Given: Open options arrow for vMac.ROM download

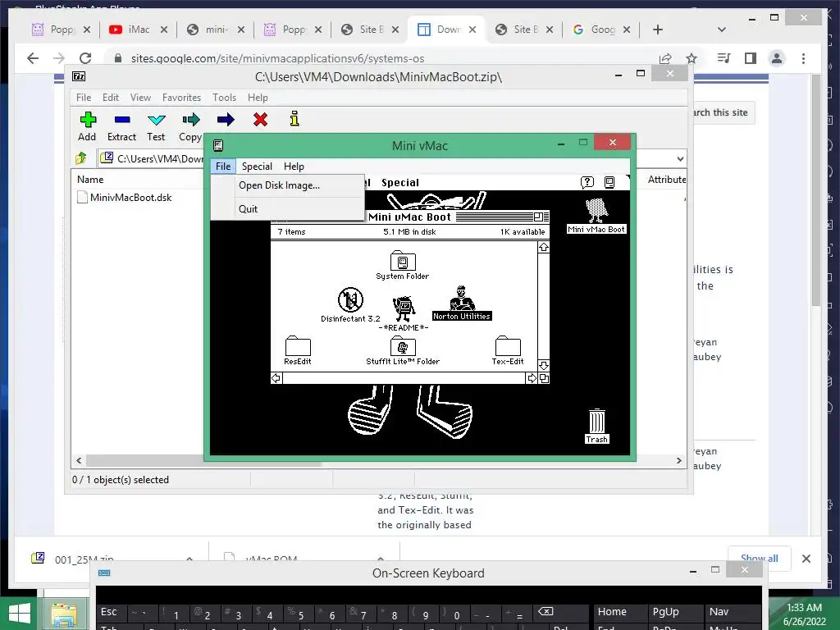Looking at the screenshot, I should [x=381, y=559].
